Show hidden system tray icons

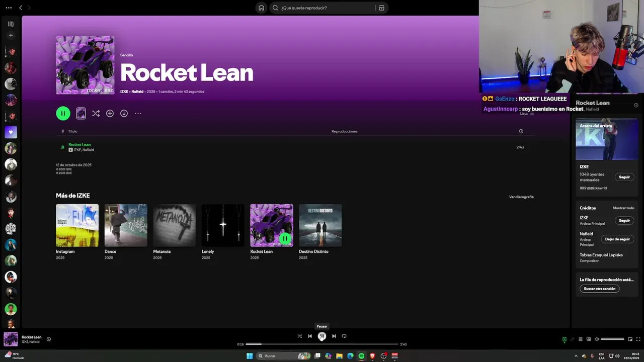point(576,356)
